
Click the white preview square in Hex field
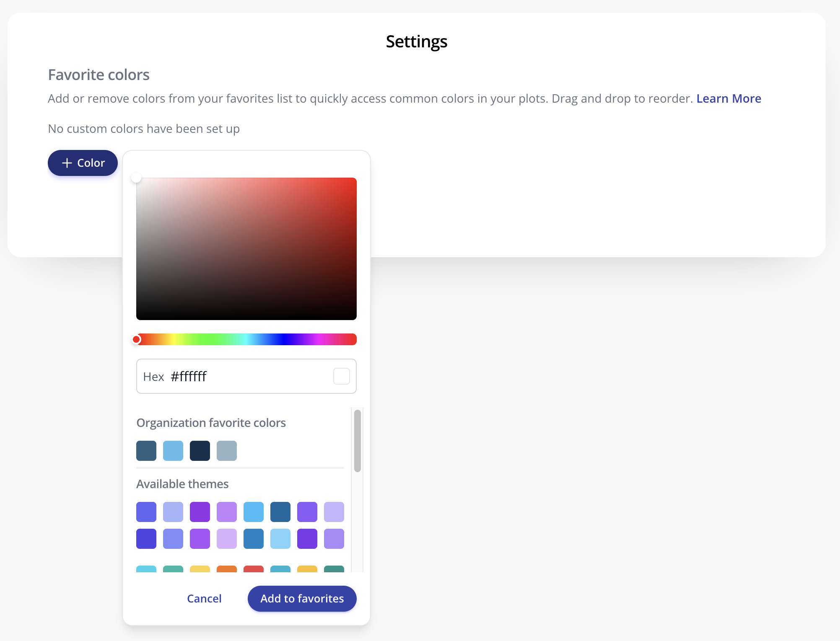coord(342,376)
